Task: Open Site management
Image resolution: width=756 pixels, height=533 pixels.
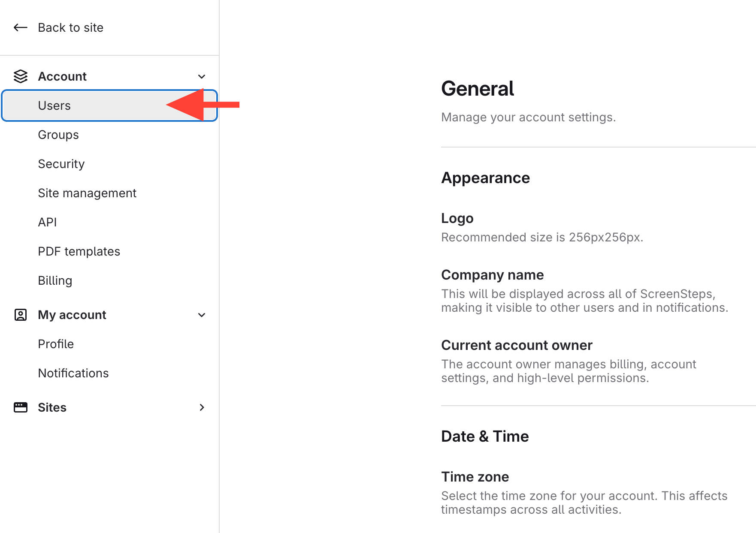Action: pyautogui.click(x=87, y=193)
